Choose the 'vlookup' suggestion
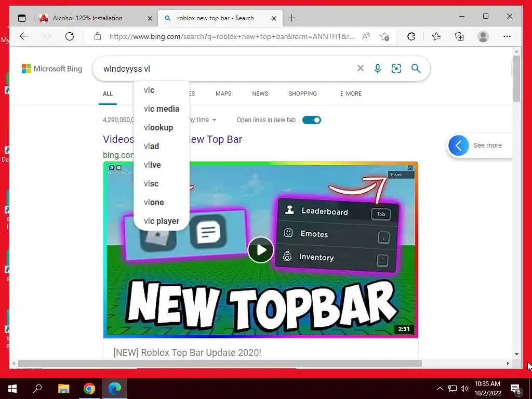Viewport: 532px width, 399px height. coord(162,128)
